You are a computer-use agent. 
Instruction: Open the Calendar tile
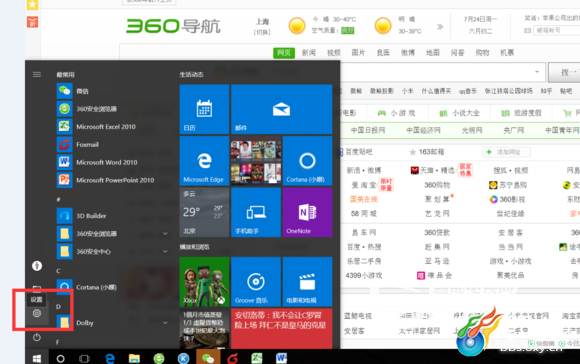(204, 109)
